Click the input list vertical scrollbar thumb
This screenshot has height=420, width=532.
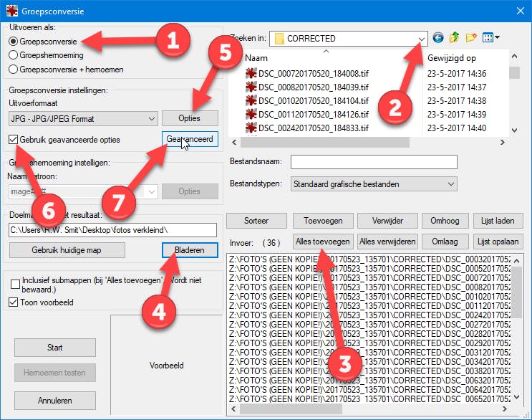pyautogui.click(x=517, y=292)
